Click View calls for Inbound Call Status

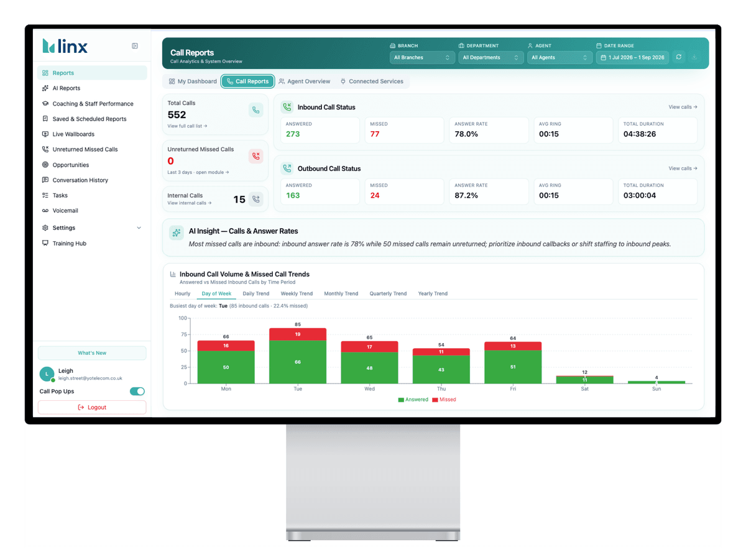click(683, 107)
